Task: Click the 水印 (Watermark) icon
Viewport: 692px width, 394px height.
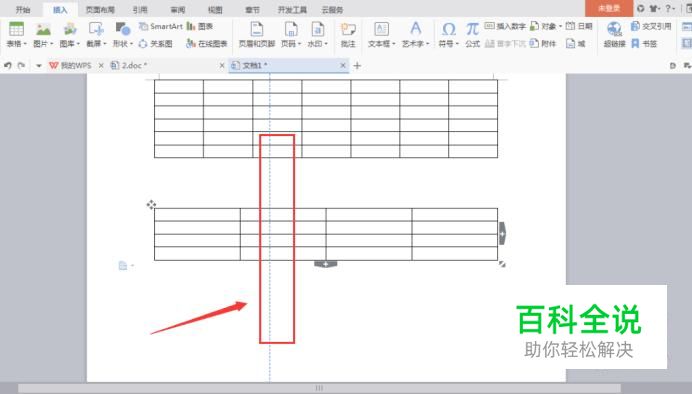Action: click(x=317, y=29)
